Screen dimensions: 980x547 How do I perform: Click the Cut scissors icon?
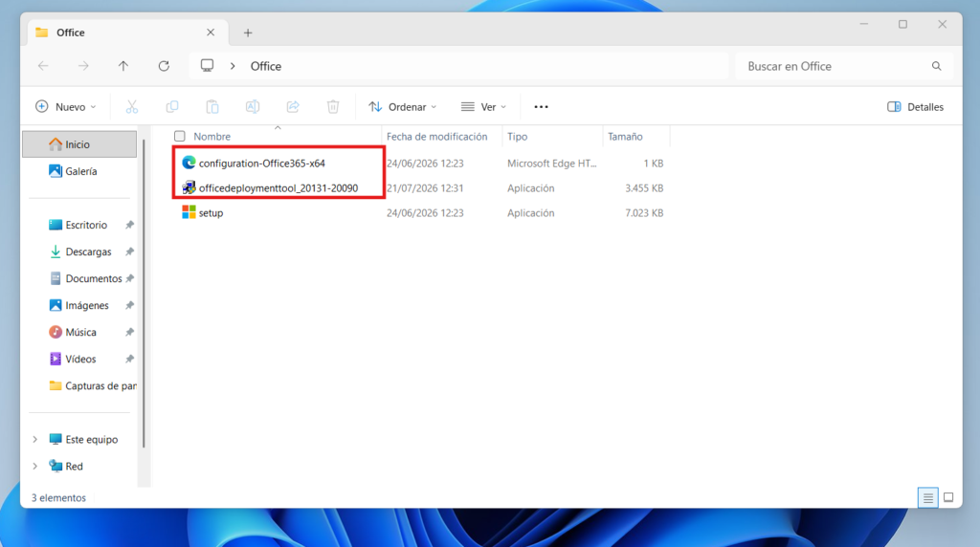[x=132, y=107]
